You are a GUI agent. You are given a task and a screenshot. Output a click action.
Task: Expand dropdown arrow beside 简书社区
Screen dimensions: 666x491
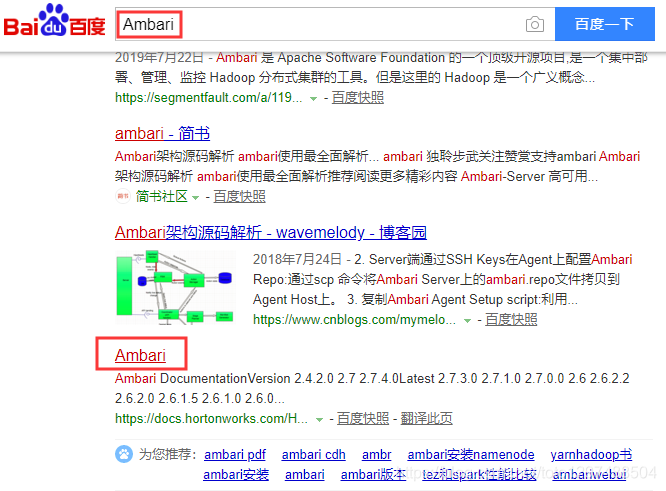[195, 198]
